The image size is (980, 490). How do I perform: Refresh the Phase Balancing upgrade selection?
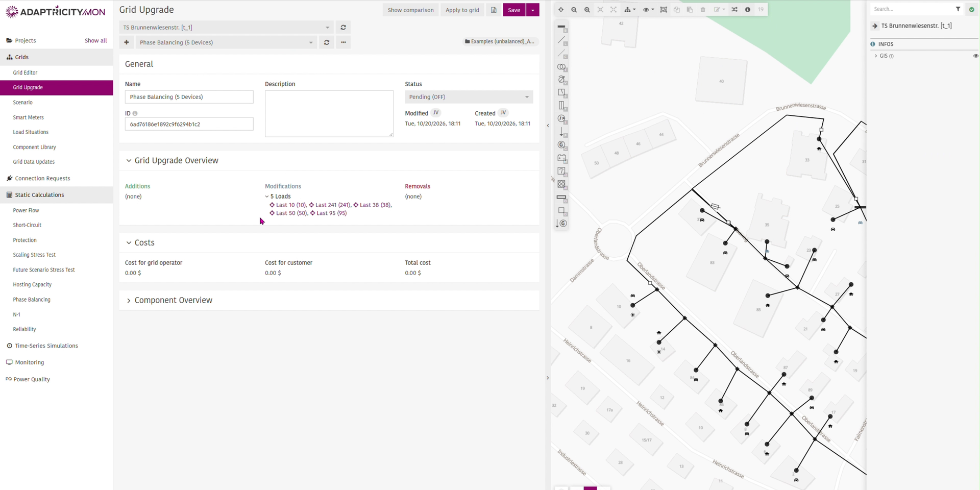click(327, 42)
